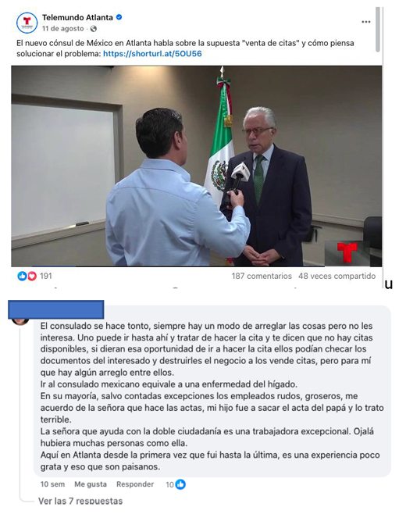The height and width of the screenshot is (532, 406).
Task: Click the '10 sem' comment timestamp
Action: pyautogui.click(x=52, y=484)
